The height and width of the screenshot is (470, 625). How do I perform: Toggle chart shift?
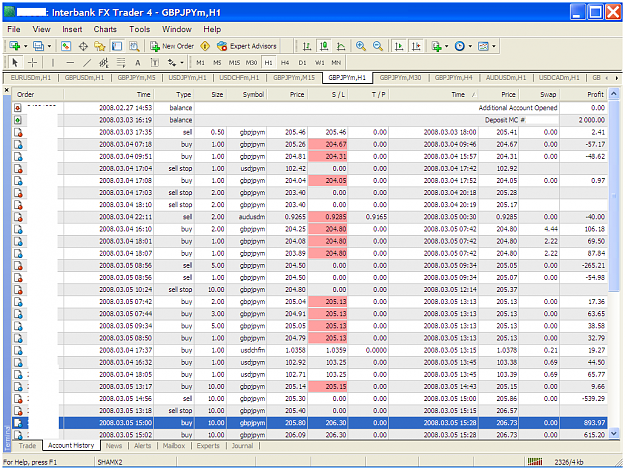point(416,46)
